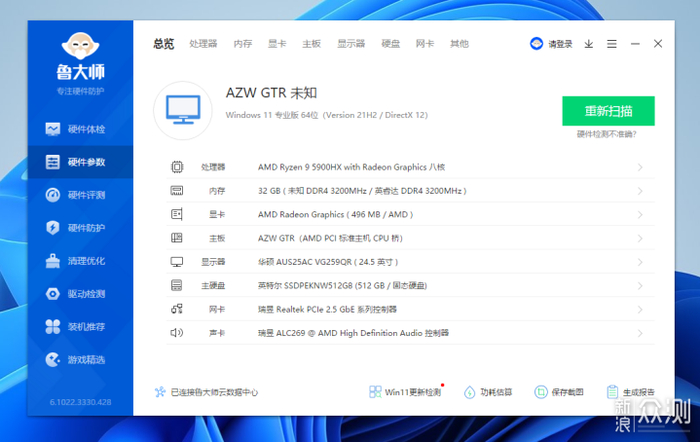
Task: Click the Win11更新检测 label
Action: tap(413, 392)
